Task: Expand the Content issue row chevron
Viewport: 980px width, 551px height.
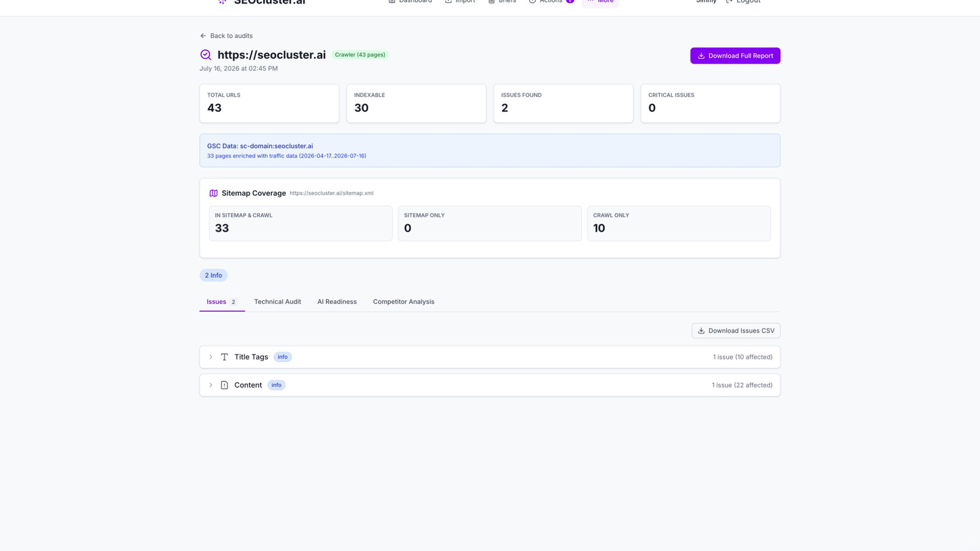Action: pyautogui.click(x=211, y=385)
